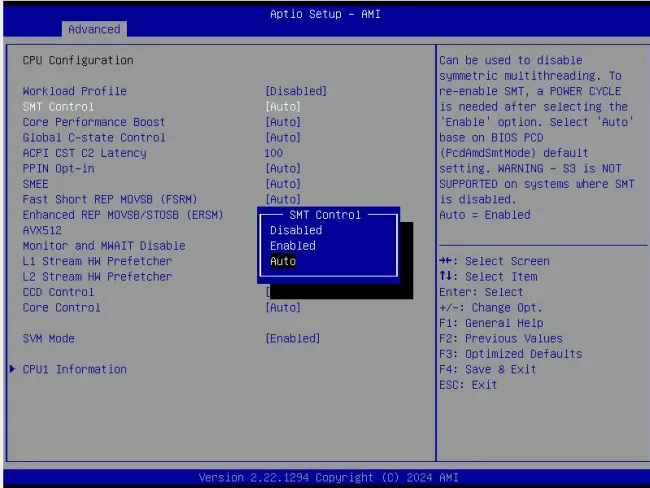The image size is (650, 488).
Task: Open Core Performance Boost Auto value
Action: (282, 122)
